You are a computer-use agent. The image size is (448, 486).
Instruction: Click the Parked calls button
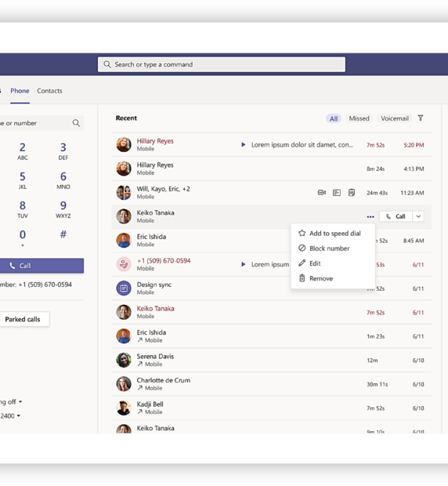(23, 319)
